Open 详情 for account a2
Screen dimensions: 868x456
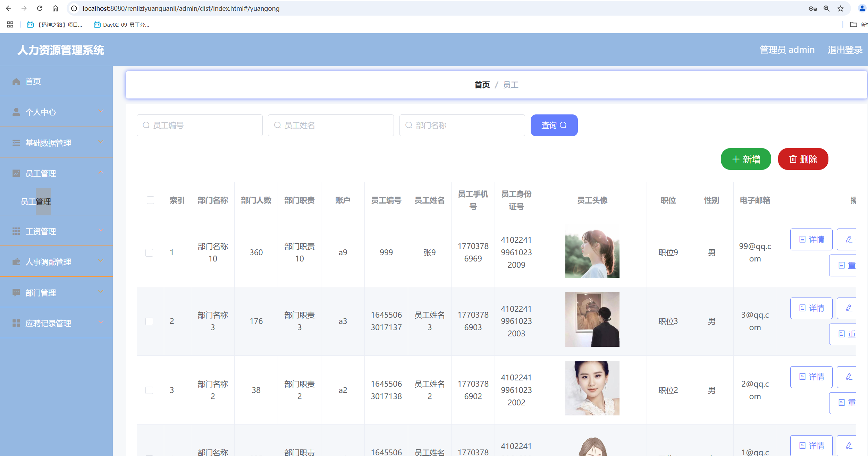[x=811, y=377]
